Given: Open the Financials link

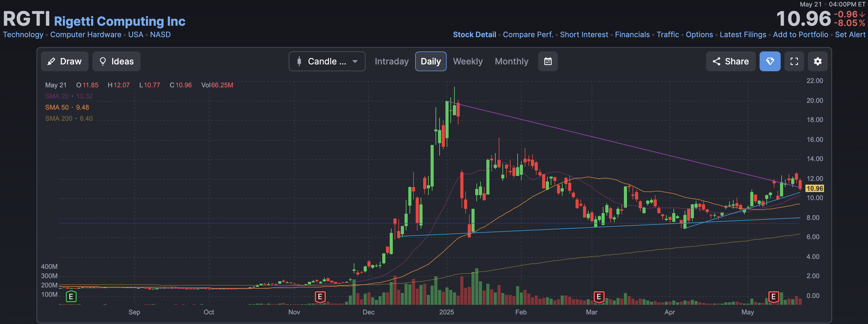Looking at the screenshot, I should [632, 35].
